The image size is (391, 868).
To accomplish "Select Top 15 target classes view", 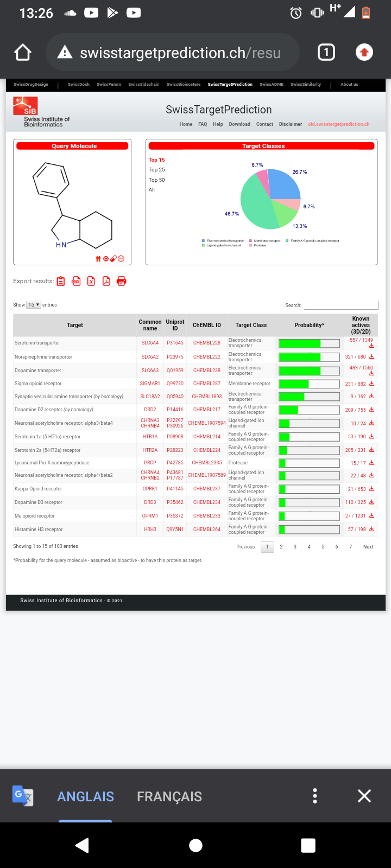I will pyautogui.click(x=157, y=160).
